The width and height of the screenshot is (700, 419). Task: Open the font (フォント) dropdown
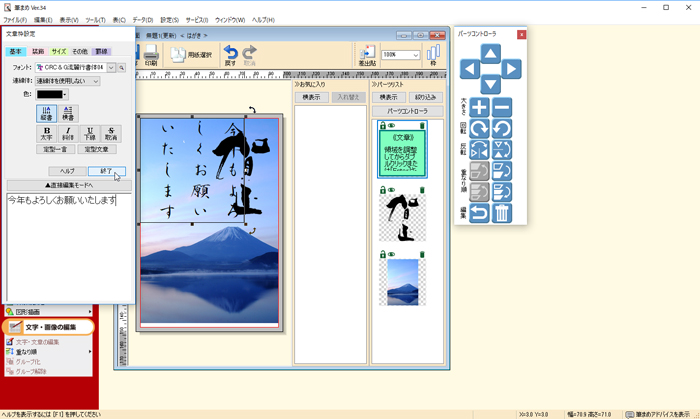[x=112, y=68]
